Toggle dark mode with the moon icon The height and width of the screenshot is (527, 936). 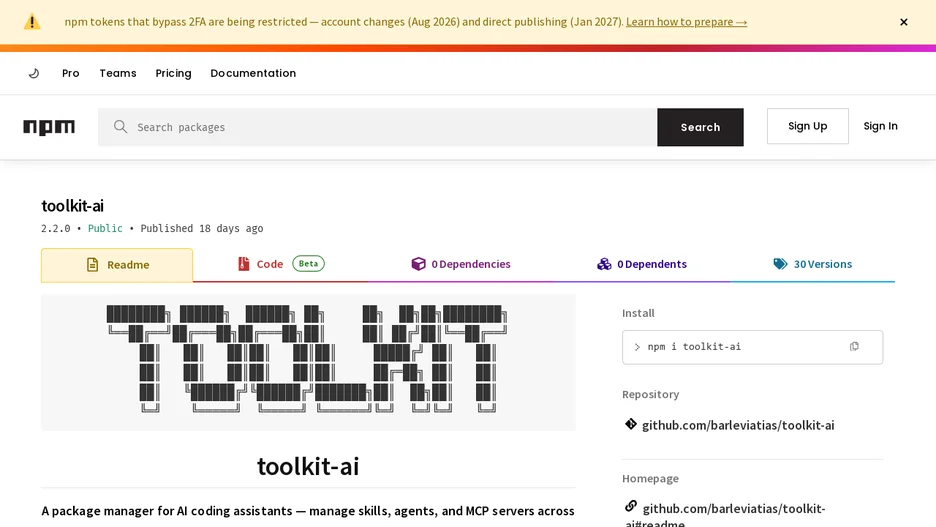point(34,73)
